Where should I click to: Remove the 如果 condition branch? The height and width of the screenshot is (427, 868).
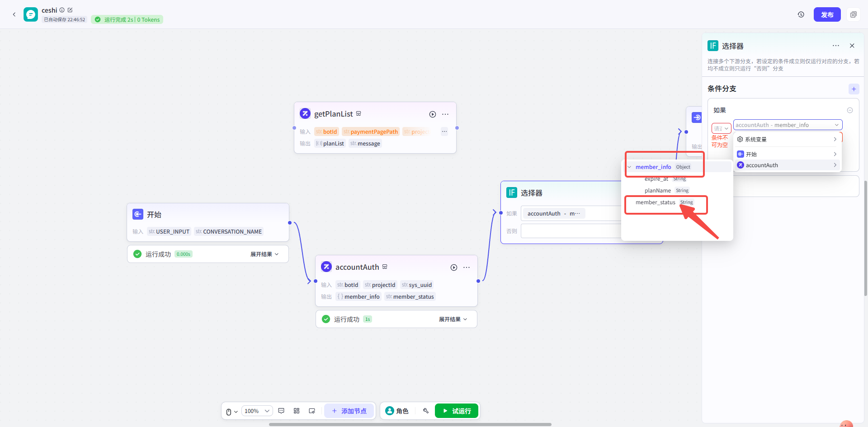(x=850, y=110)
